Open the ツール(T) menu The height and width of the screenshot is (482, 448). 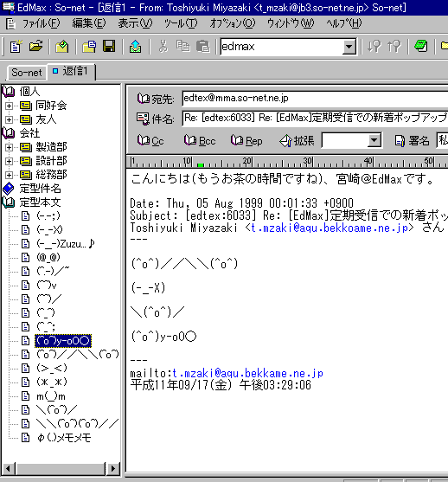click(x=181, y=23)
